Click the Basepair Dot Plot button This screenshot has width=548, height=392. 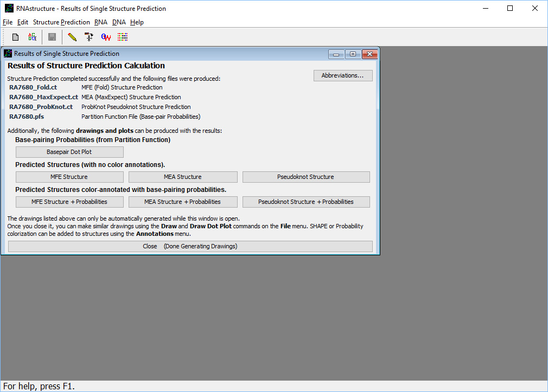tap(69, 152)
